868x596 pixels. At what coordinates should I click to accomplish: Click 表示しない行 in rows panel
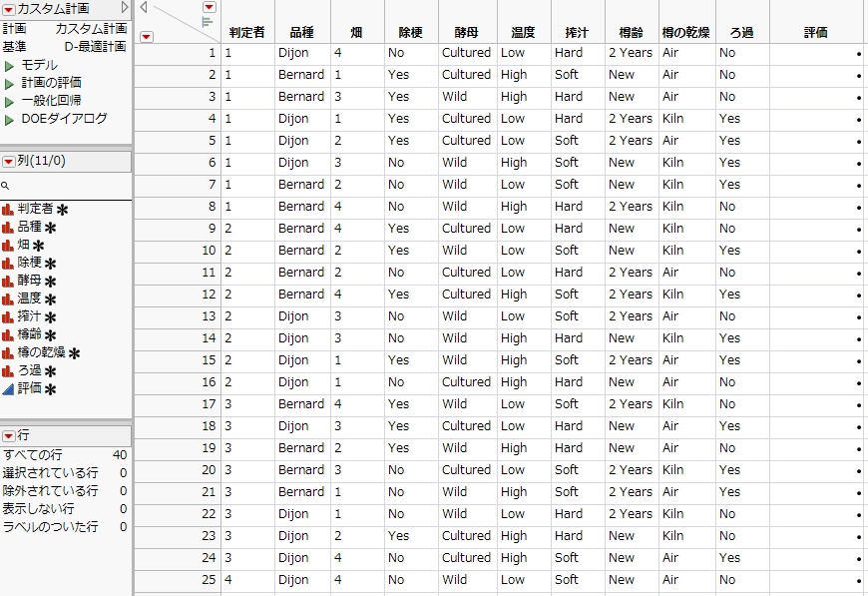pos(38,508)
